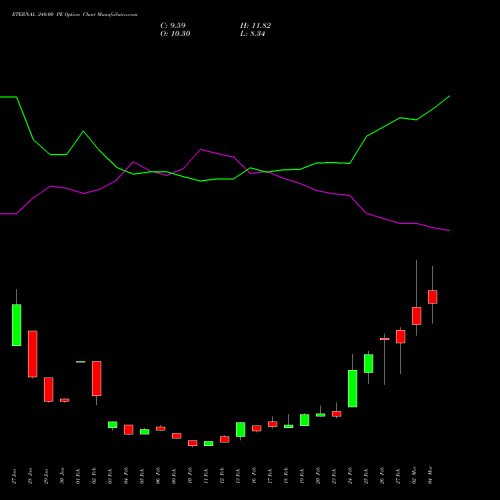Click the 02 Feb date label

pos(95,476)
